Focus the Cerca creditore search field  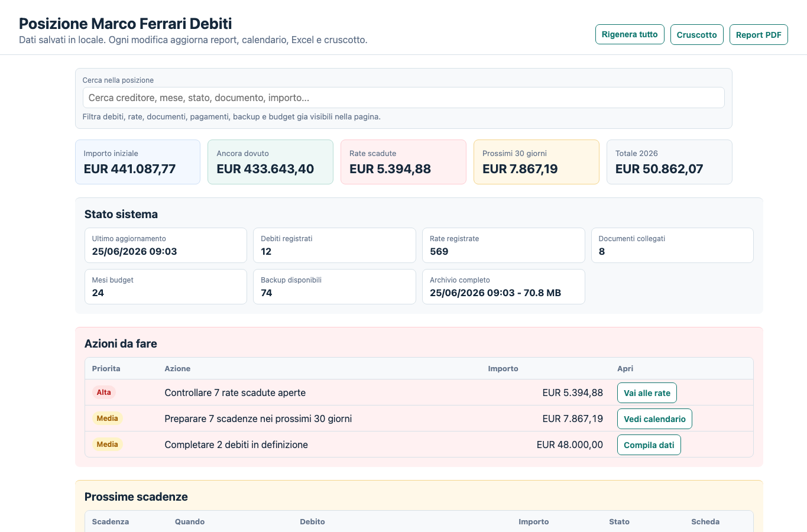[x=403, y=98]
